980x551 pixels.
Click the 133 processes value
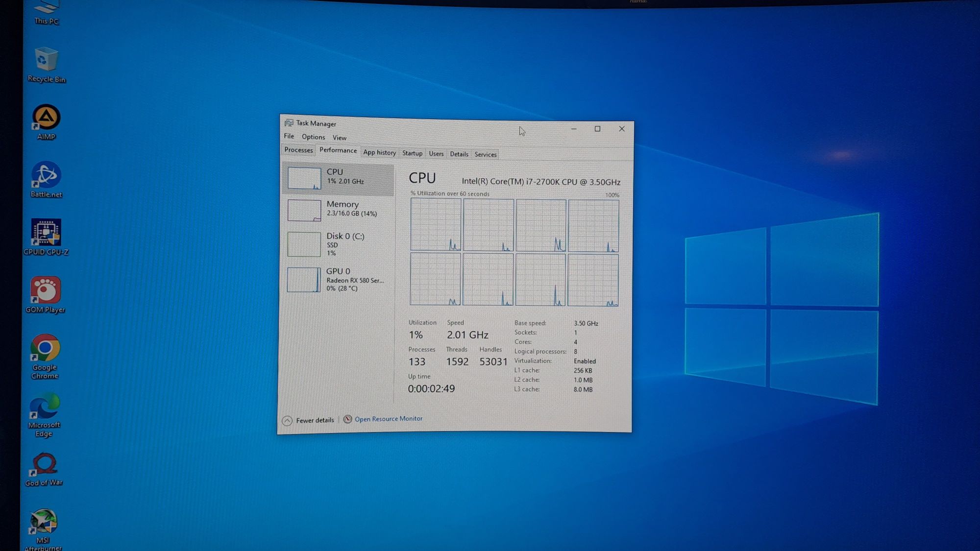coord(417,362)
